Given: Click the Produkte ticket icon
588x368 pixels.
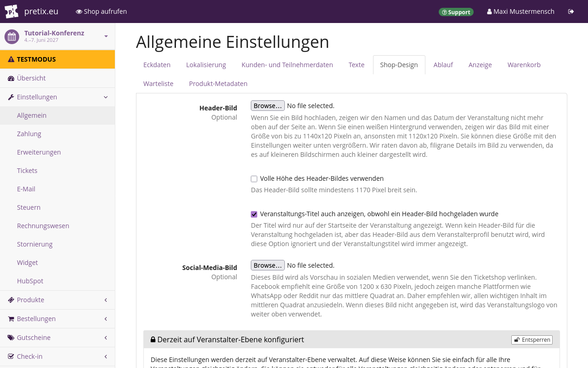Looking at the screenshot, I should click(x=11, y=300).
